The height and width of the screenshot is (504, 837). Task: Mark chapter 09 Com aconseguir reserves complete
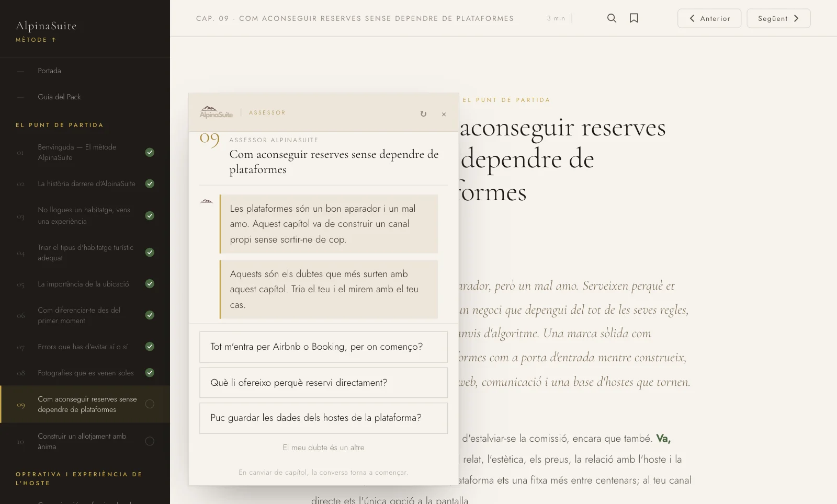click(x=150, y=404)
